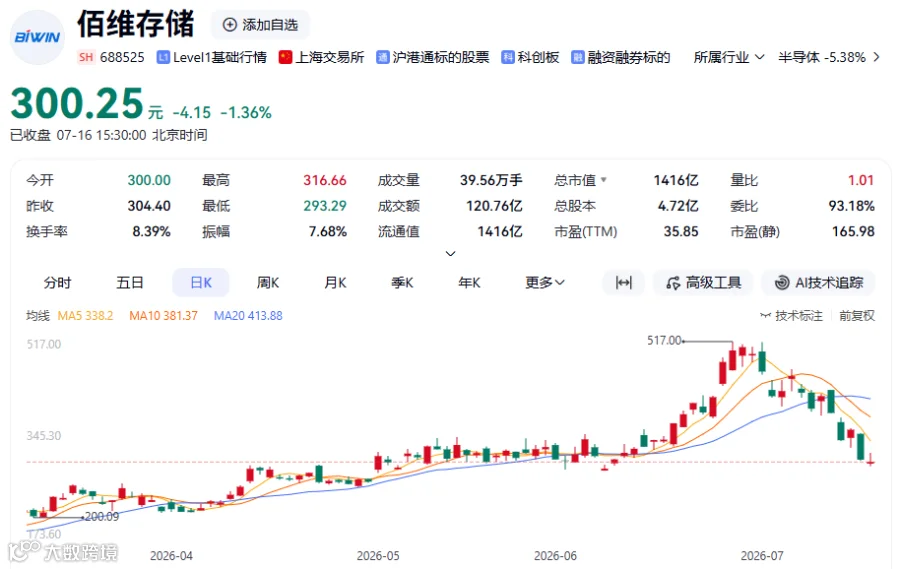Image resolution: width=900 pixels, height=569 pixels.
Task: Click arrow right of 半导体 industry
Action: tap(876, 57)
